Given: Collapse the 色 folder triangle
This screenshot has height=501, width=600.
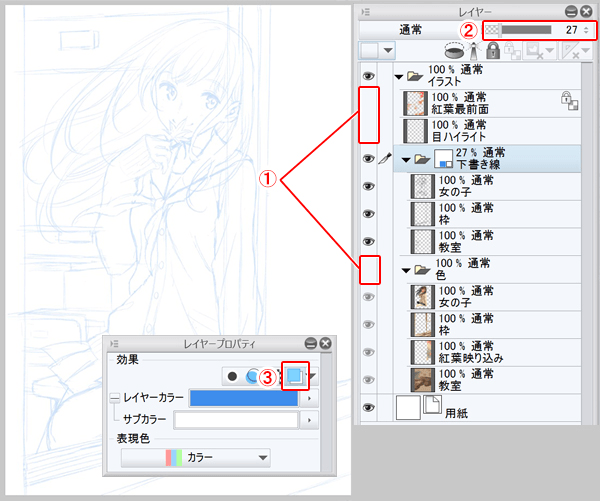Looking at the screenshot, I should [406, 271].
